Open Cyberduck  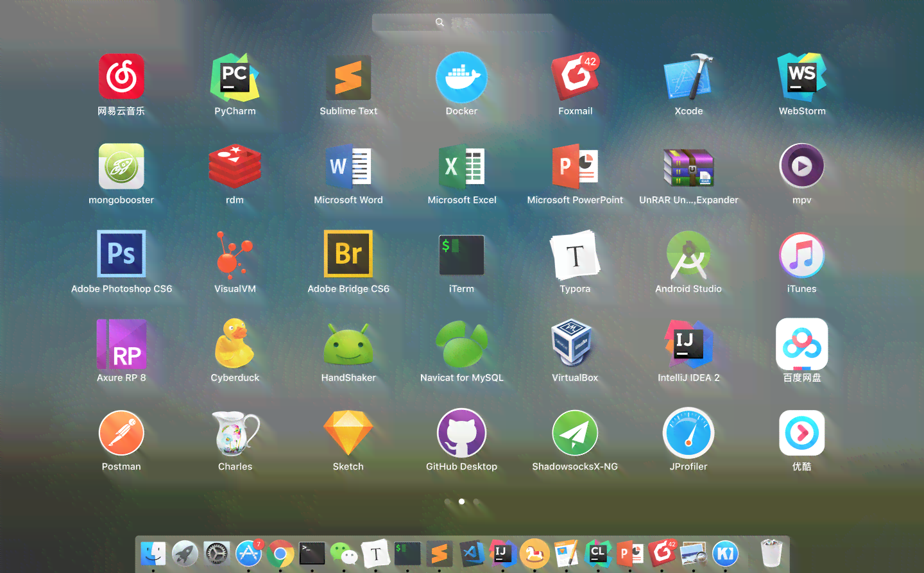(235, 343)
